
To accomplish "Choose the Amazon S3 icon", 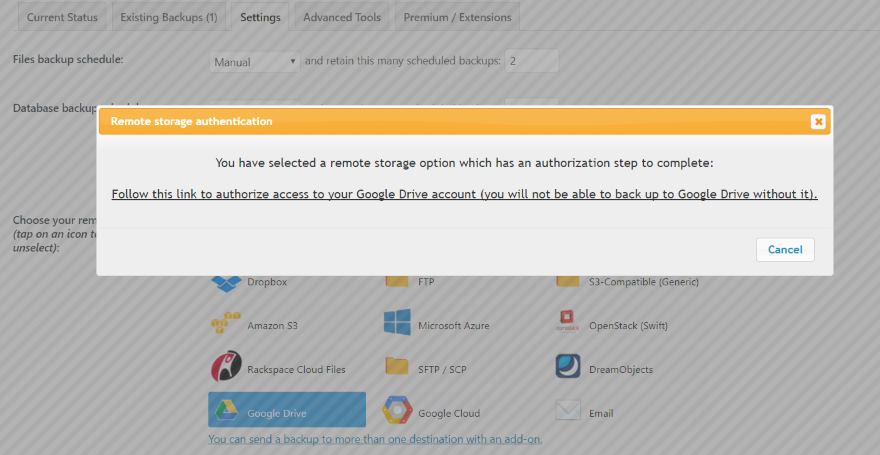I will coord(226,324).
